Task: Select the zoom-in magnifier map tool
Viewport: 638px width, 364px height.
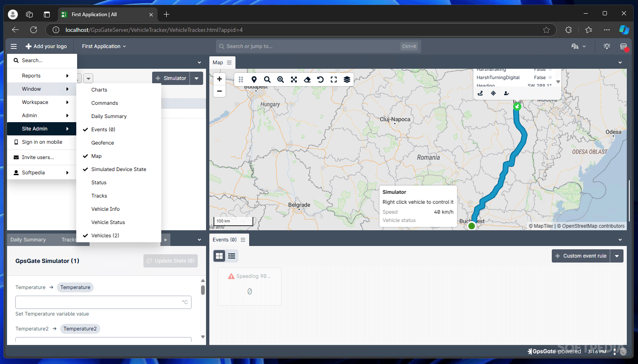Action: (281, 80)
